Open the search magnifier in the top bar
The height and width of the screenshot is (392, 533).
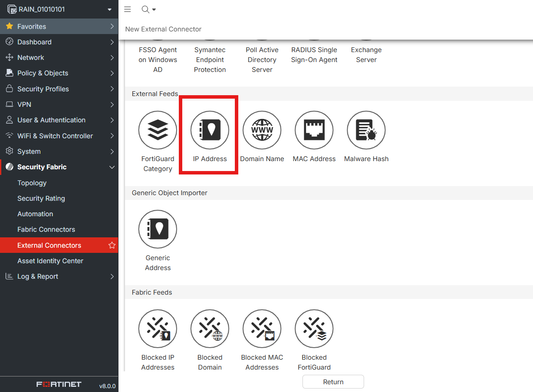click(146, 9)
